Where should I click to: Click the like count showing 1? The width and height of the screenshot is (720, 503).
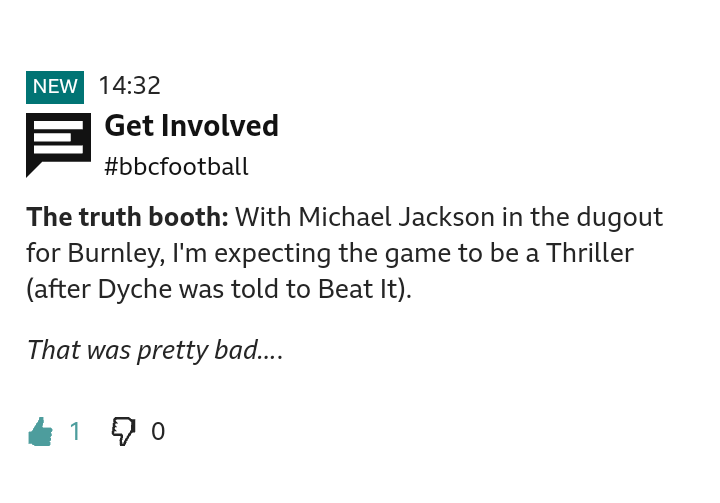[x=74, y=432]
